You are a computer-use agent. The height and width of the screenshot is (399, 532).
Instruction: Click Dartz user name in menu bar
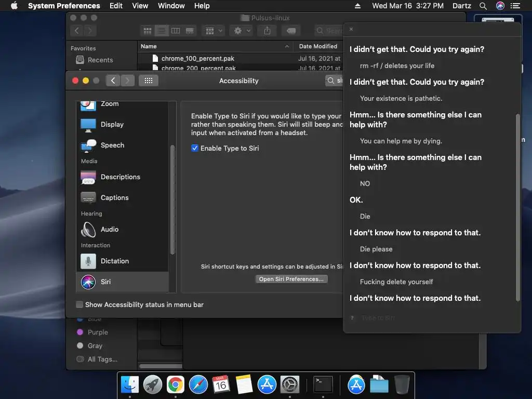click(461, 6)
